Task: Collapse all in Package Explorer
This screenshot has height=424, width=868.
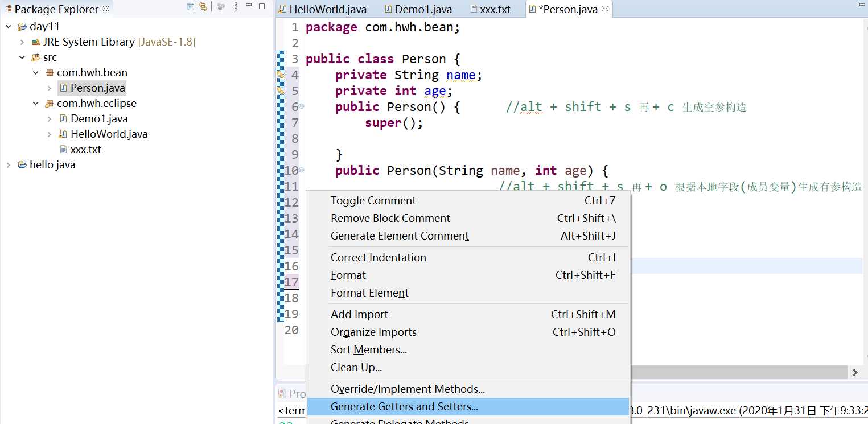Action: 190,7
